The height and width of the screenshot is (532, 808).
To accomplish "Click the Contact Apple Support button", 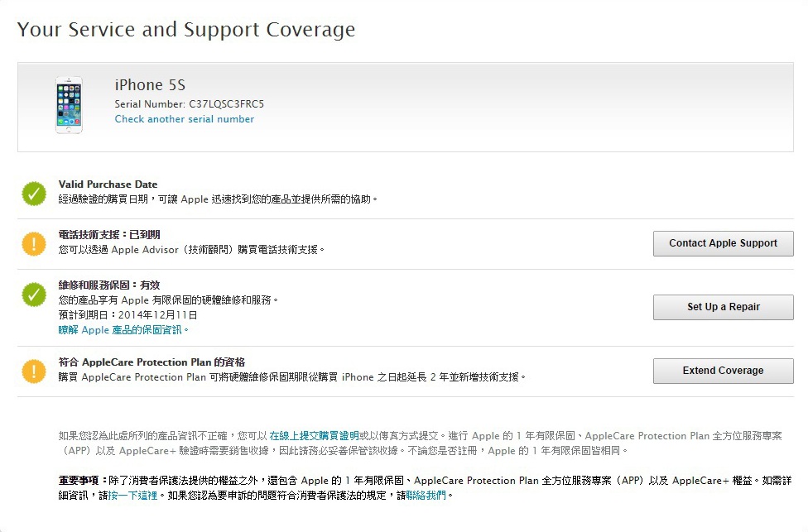I will click(723, 243).
